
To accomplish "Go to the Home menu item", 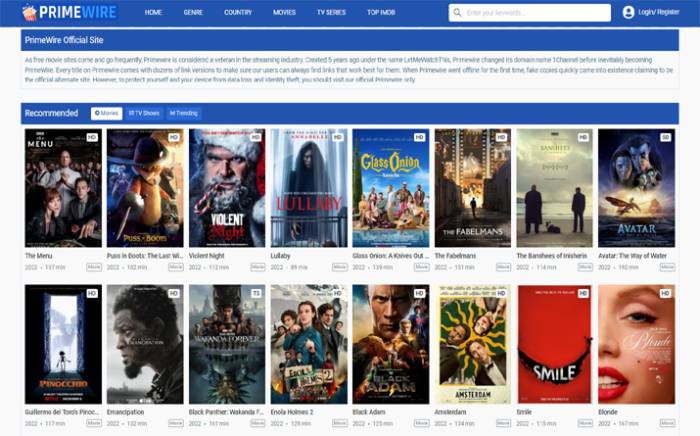I will click(153, 13).
